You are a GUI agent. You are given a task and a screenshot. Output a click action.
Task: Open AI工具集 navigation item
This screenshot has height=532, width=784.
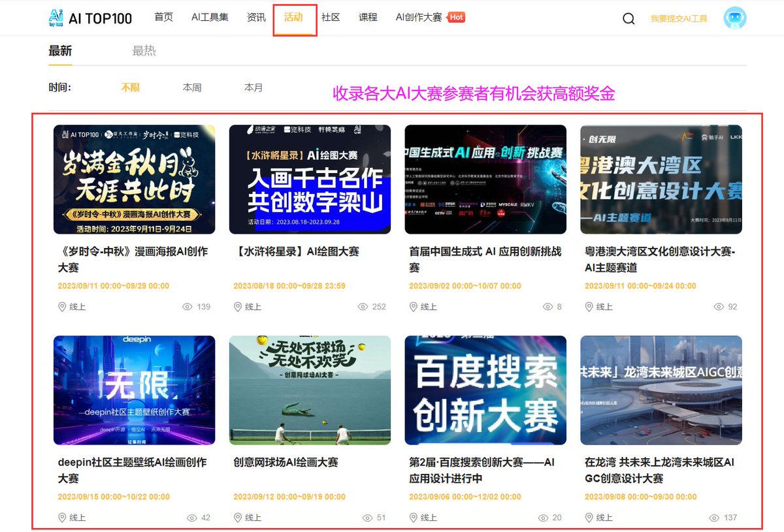(x=210, y=18)
